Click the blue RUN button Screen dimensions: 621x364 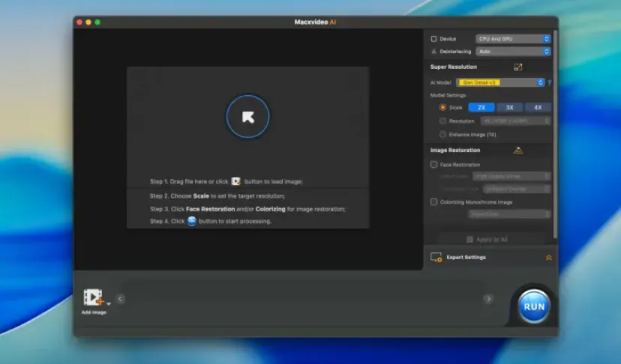pyautogui.click(x=534, y=306)
